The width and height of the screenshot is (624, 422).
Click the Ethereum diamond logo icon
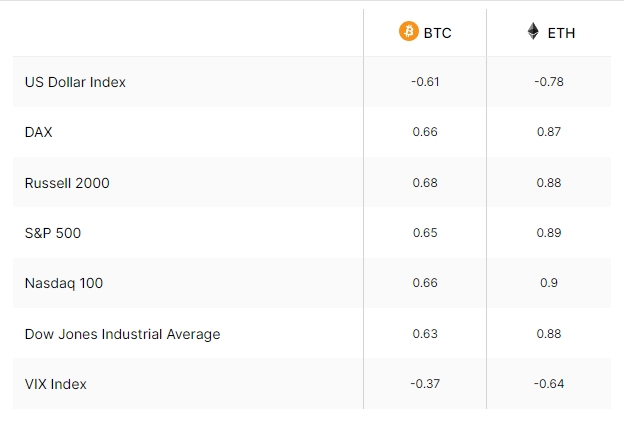[533, 31]
